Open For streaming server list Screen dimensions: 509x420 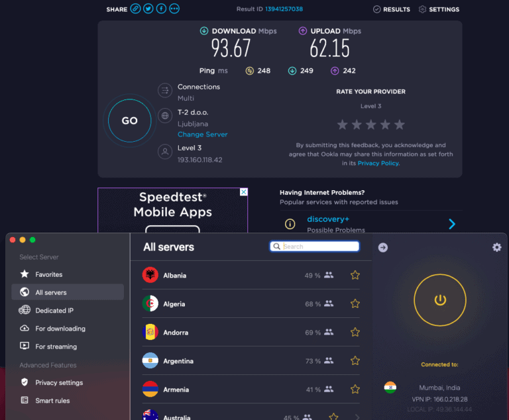pos(68,346)
